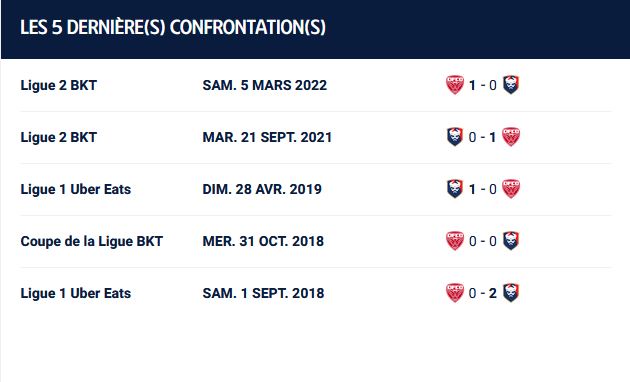Click Dijon crest in the 28 Avr. 2019 row
This screenshot has width=630, height=382.
(511, 189)
